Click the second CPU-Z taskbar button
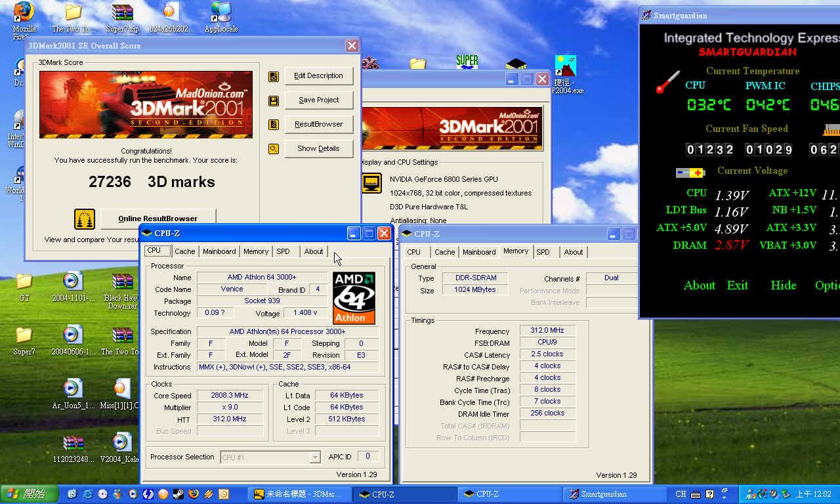 [509, 494]
